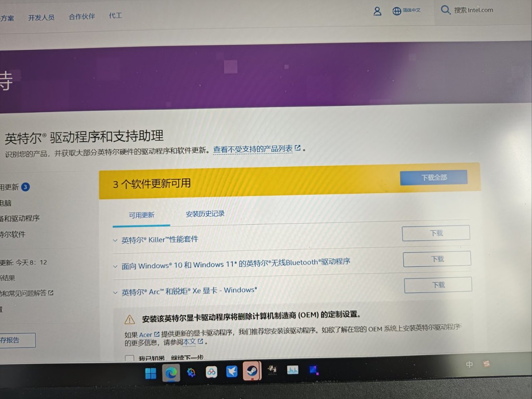
Task: Open Steam from the taskbar
Action: pos(252,370)
